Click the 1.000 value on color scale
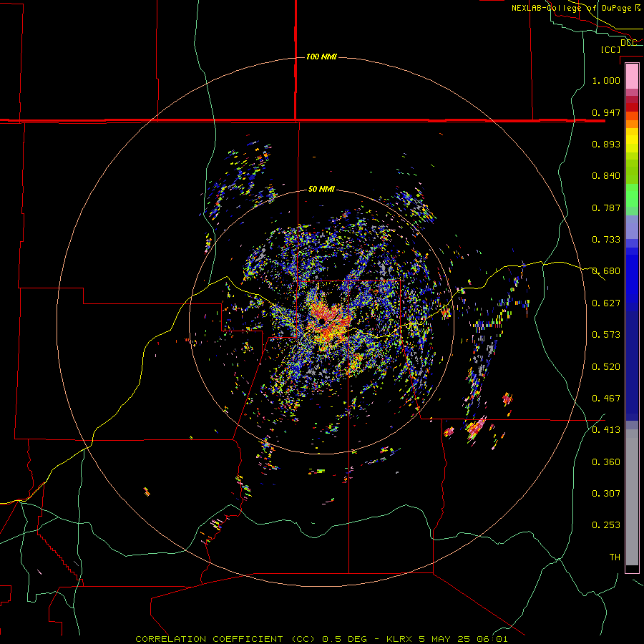This screenshot has width=644, height=644. click(606, 80)
